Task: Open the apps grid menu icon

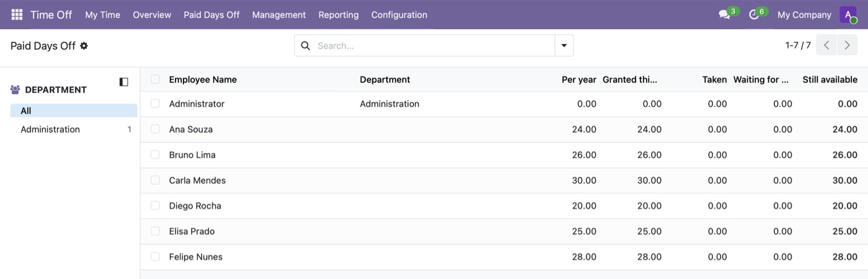Action: tap(17, 14)
